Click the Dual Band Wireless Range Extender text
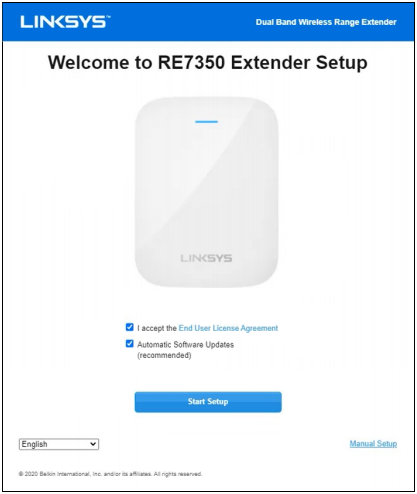Image resolution: width=417 pixels, height=494 pixels. [326, 22]
